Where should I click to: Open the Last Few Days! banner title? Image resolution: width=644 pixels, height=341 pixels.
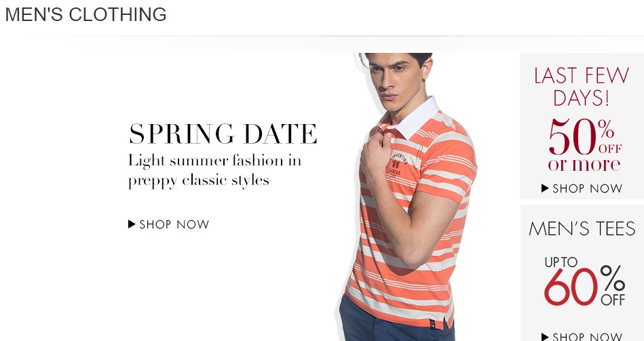[x=581, y=87]
